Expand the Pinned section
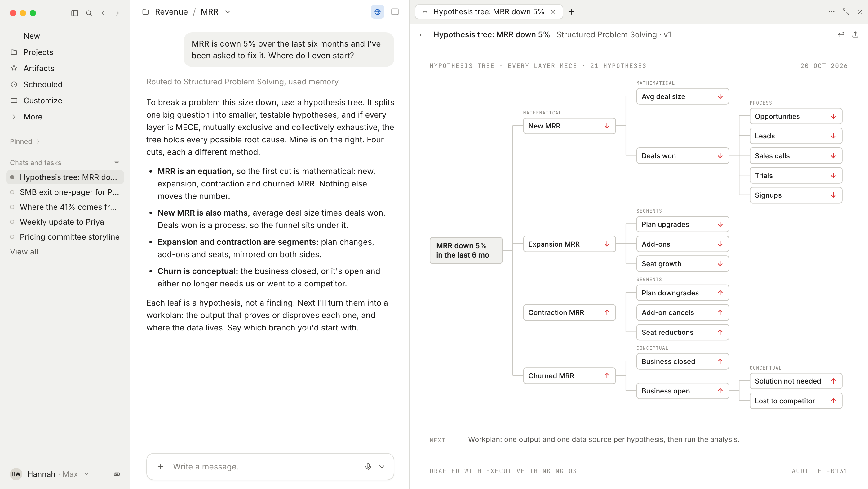Screen dimensions: 868x489 tap(25, 141)
